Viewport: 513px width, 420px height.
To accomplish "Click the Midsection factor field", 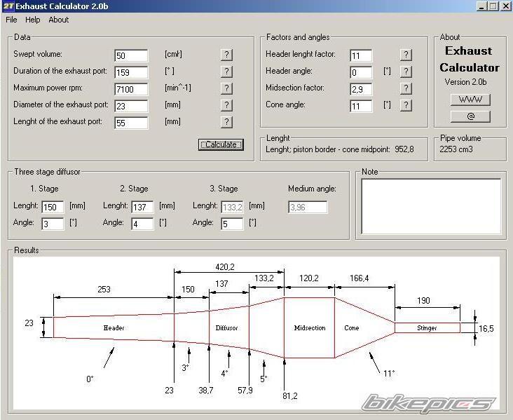I will (361, 89).
